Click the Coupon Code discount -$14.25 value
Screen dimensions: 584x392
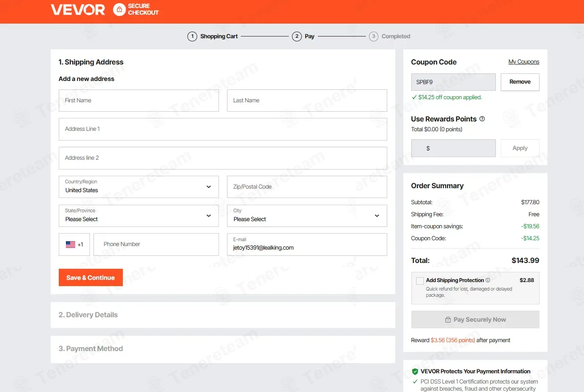coord(530,238)
